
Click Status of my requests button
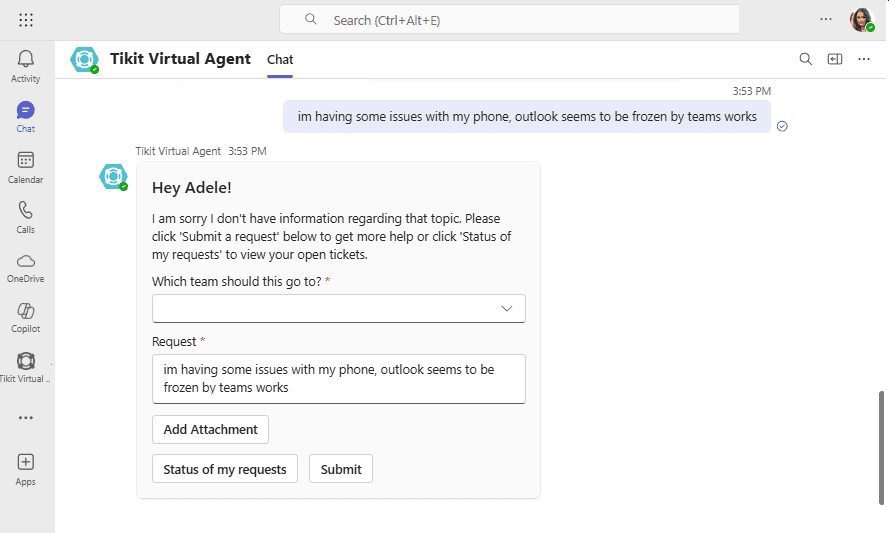pyautogui.click(x=225, y=469)
